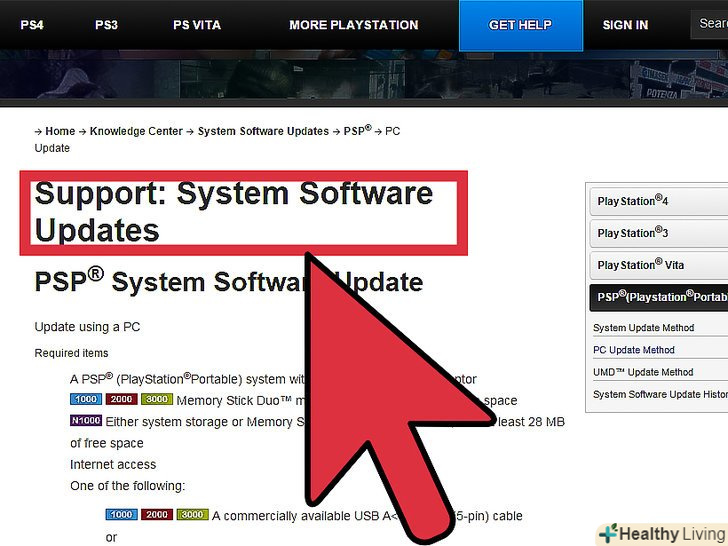
Task: Click the red 2000 badge beside USB cable line
Action: coord(157,514)
